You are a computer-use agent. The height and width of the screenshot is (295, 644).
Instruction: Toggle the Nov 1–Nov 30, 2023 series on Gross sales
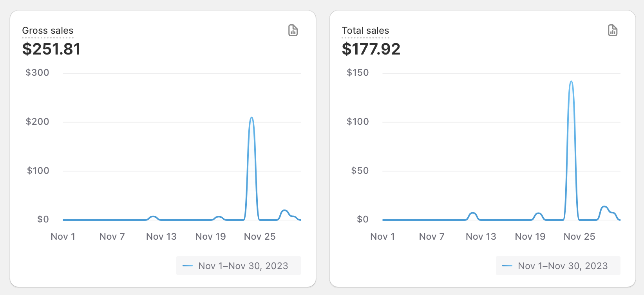[x=238, y=266]
